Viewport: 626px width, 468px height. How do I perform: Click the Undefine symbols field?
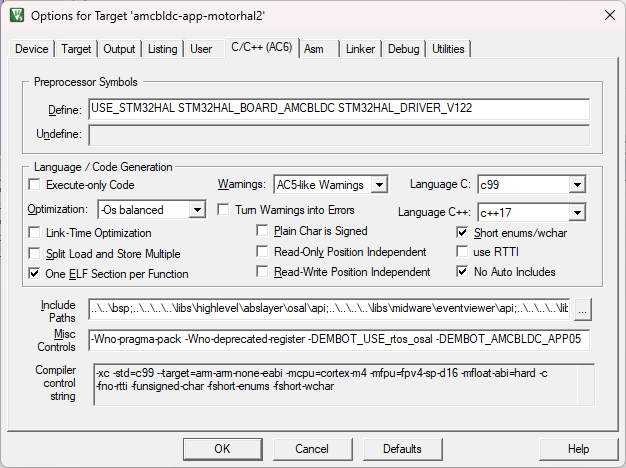(x=339, y=135)
